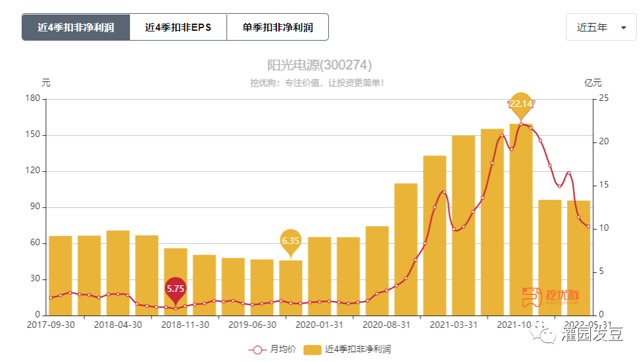This screenshot has width=644, height=362.
Task: Switch to the 近4季扣非EPS tab
Action: 179,27
